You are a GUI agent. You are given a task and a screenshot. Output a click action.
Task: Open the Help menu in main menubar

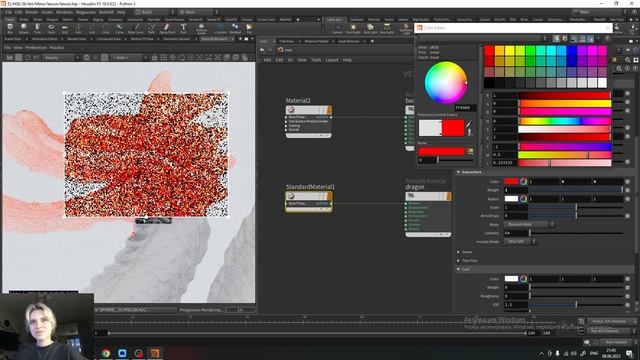[121, 12]
